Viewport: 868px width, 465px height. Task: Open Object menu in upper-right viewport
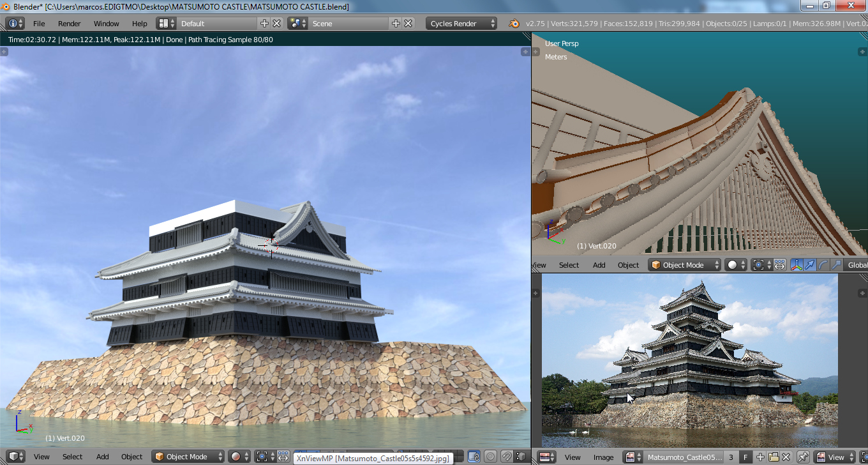(x=628, y=265)
